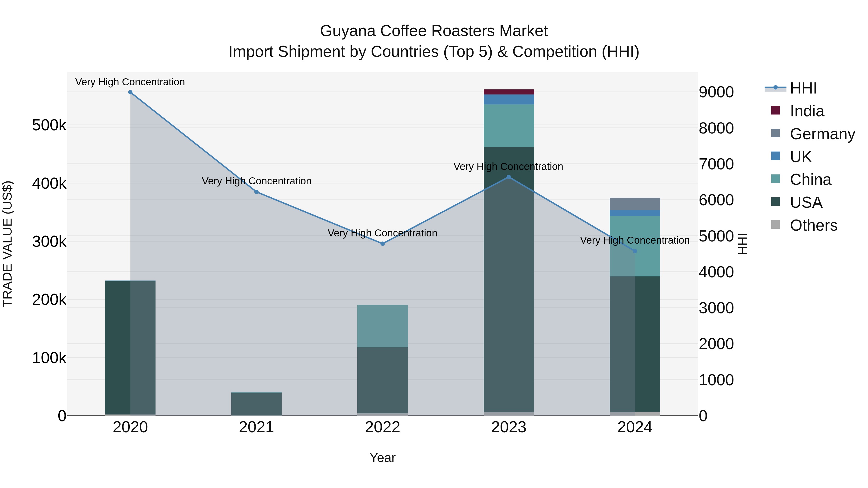Toggle the USA legend entry
The image size is (868, 488).
click(797, 202)
